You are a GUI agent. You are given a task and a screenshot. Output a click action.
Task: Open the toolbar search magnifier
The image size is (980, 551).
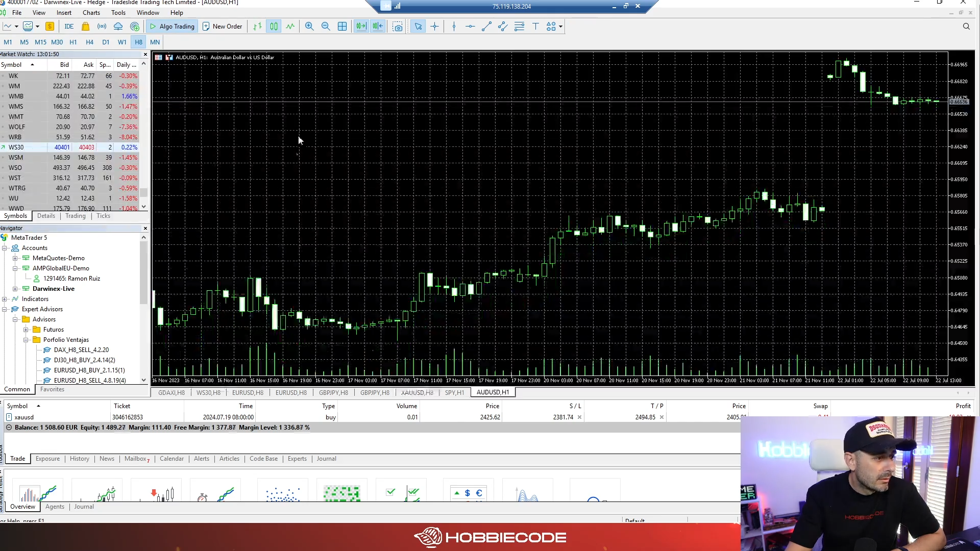point(966,27)
